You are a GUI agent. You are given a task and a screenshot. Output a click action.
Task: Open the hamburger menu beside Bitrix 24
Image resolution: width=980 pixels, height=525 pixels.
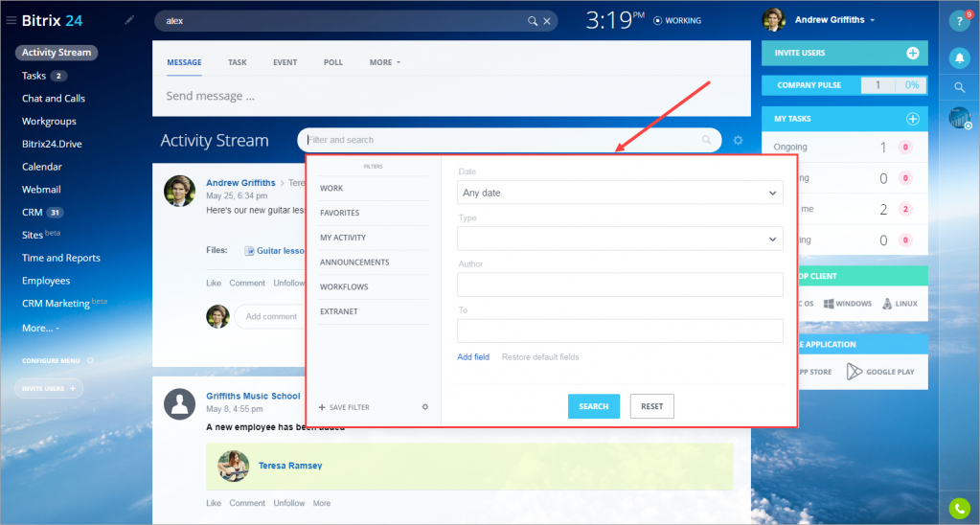click(11, 21)
